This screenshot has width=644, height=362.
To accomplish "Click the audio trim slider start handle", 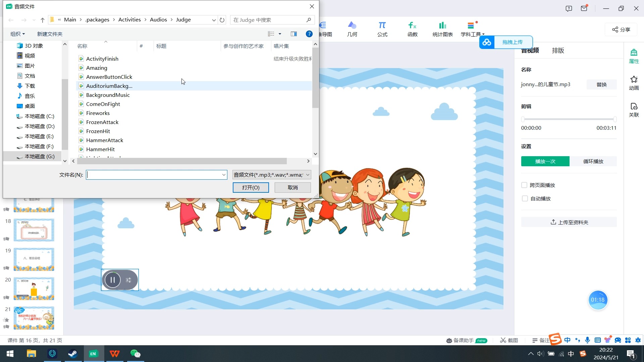I will [x=523, y=119].
